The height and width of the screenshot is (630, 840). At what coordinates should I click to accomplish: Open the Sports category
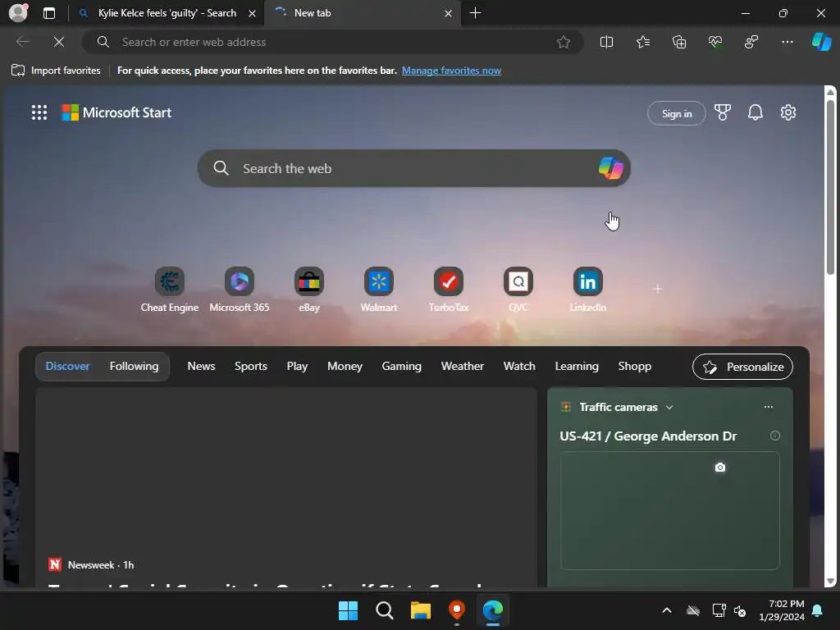point(251,367)
